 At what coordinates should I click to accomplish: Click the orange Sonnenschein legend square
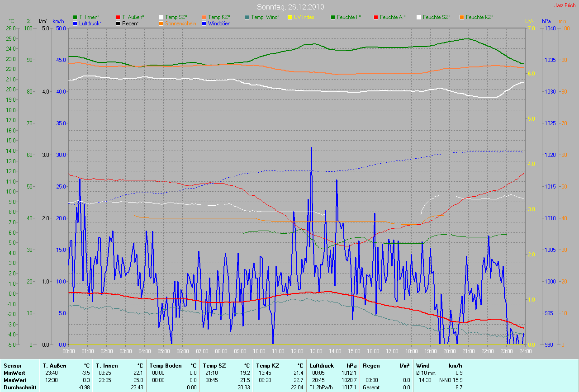tap(161, 24)
